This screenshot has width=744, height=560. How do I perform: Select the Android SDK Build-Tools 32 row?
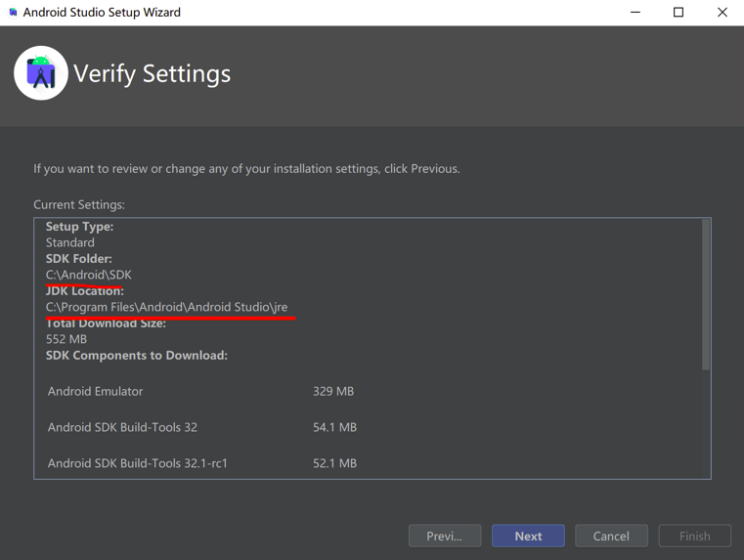(x=123, y=427)
